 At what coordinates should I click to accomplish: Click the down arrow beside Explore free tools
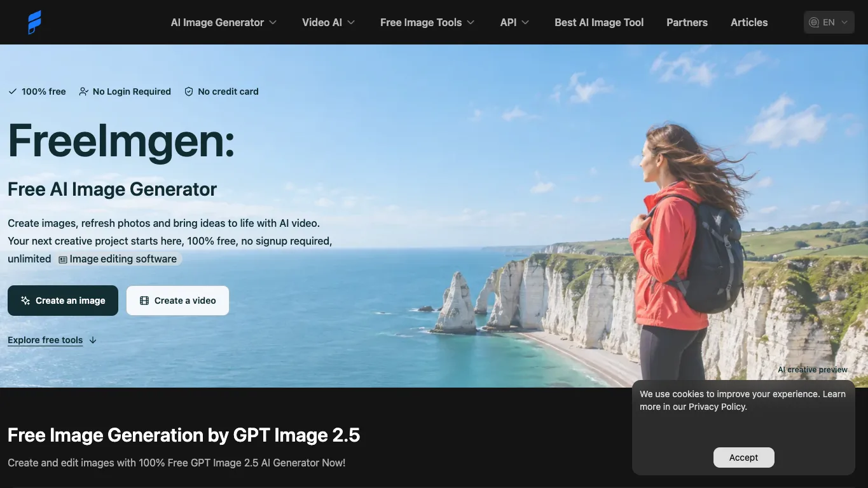pyautogui.click(x=93, y=340)
